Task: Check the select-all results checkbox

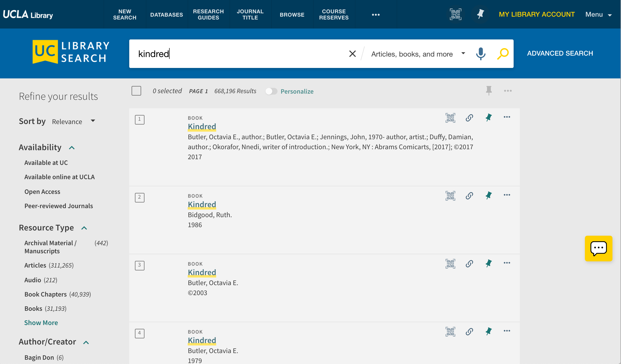Action: tap(136, 91)
